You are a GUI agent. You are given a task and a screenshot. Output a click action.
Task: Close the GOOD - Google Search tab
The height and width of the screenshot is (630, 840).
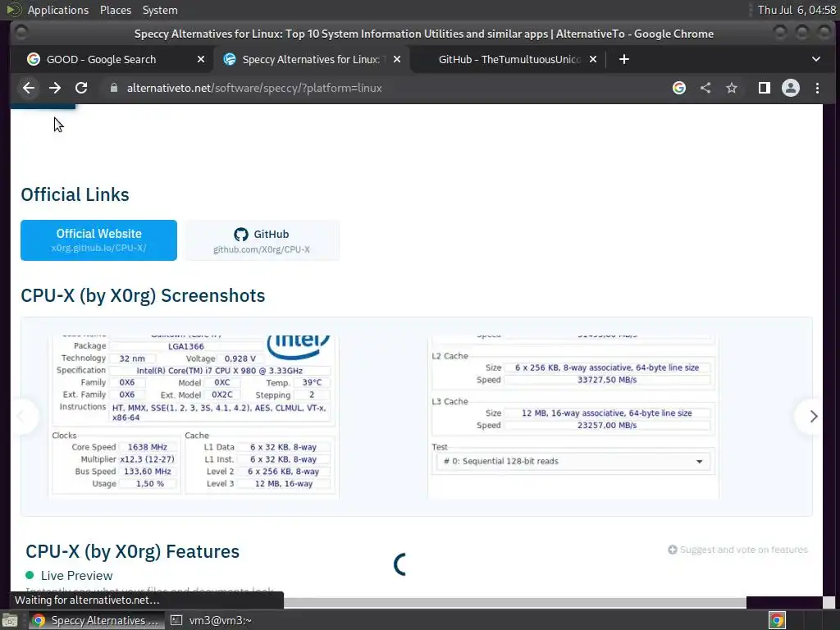tap(201, 59)
